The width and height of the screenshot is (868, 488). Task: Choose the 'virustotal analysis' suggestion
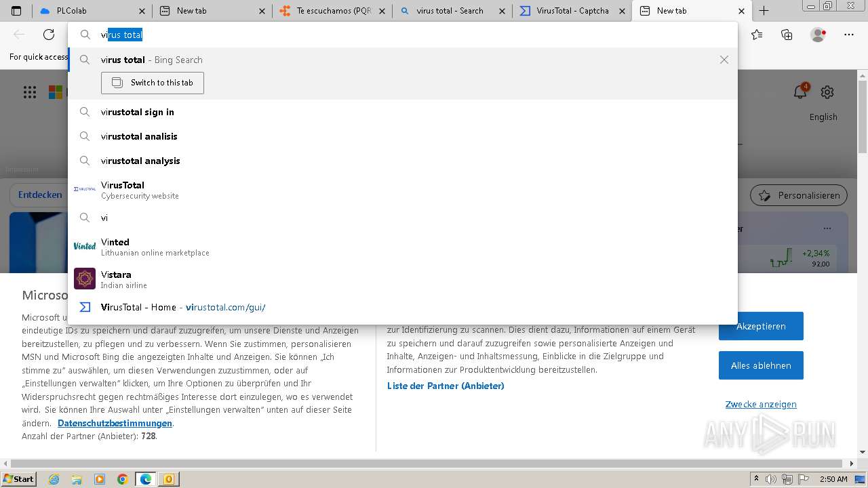403,161
